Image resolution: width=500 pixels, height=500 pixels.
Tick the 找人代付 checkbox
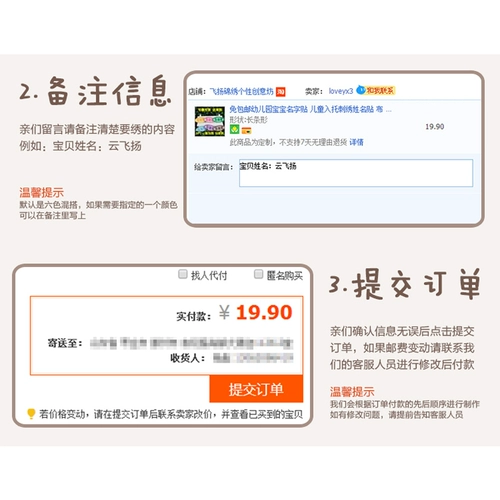[183, 274]
